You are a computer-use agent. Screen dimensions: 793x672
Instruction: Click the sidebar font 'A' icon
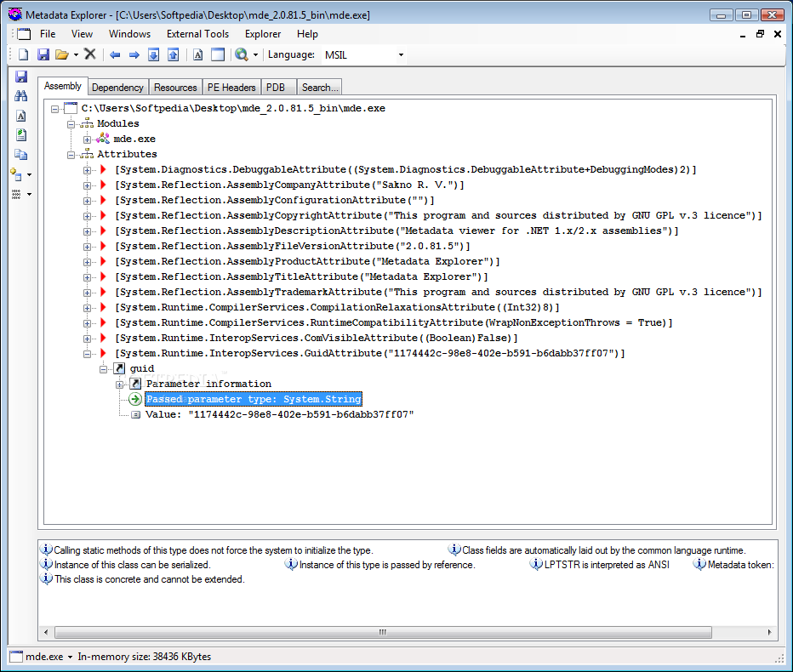click(x=20, y=116)
